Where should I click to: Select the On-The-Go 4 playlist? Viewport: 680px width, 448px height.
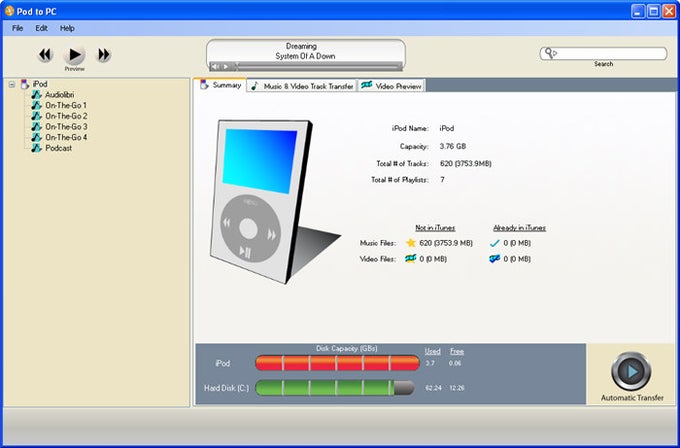point(66,137)
